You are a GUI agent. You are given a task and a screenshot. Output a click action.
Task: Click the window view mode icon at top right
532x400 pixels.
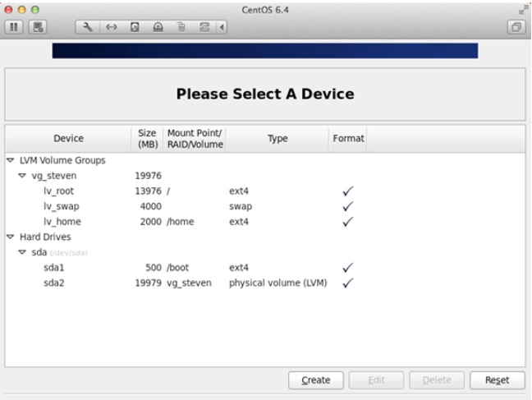[x=516, y=27]
